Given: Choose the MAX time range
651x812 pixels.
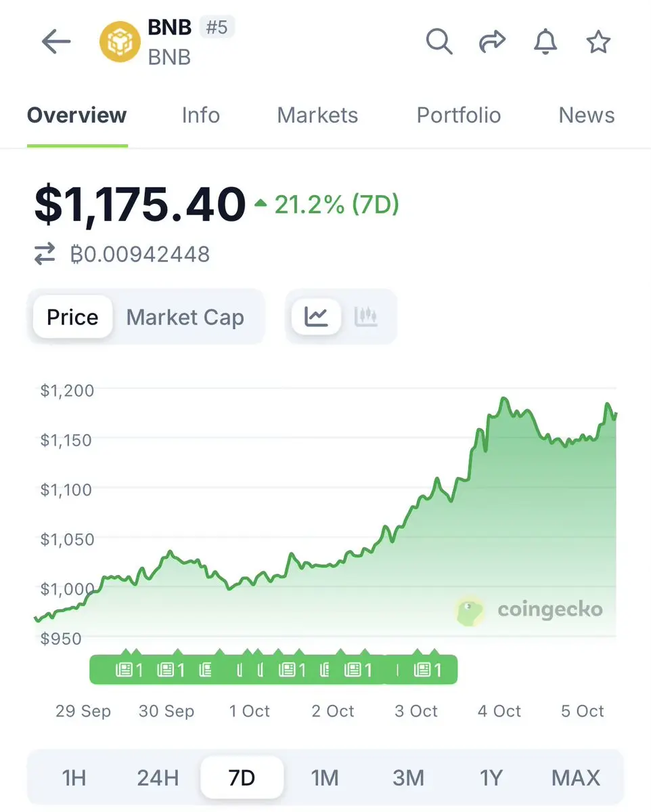Looking at the screenshot, I should (575, 777).
